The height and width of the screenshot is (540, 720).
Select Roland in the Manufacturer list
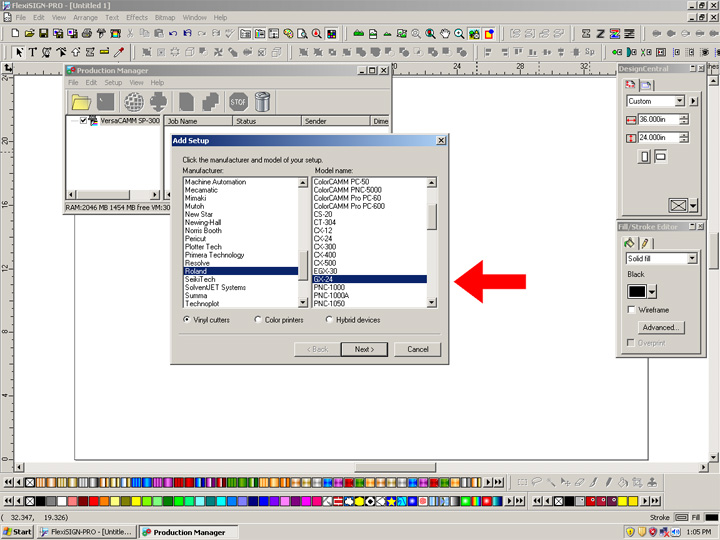pyautogui.click(x=241, y=271)
